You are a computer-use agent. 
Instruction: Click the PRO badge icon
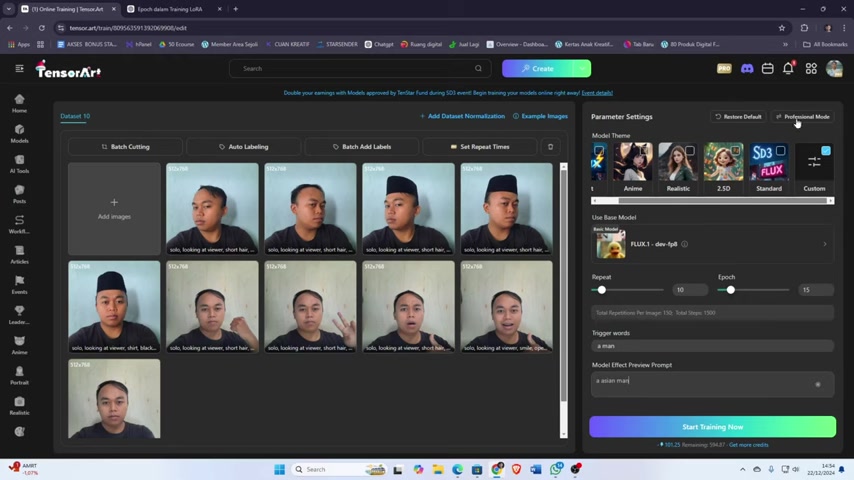tap(724, 68)
